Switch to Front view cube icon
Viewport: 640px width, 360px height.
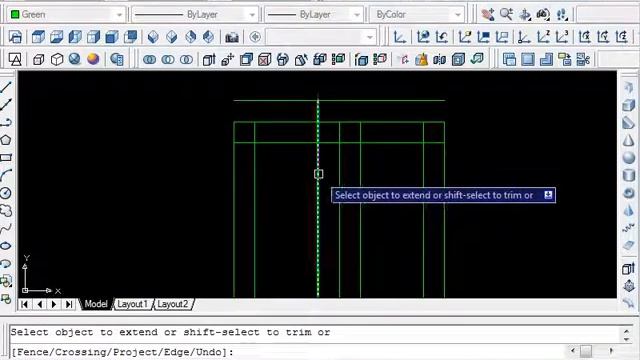click(112, 37)
